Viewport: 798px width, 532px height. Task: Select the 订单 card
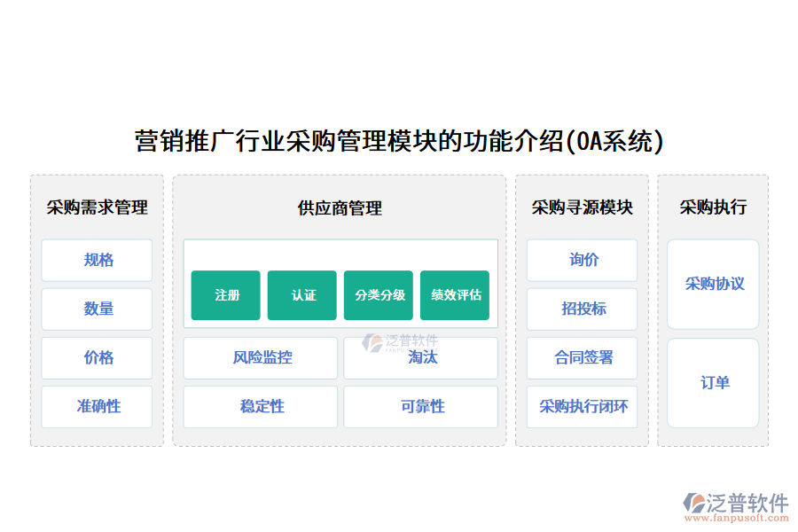click(x=714, y=383)
